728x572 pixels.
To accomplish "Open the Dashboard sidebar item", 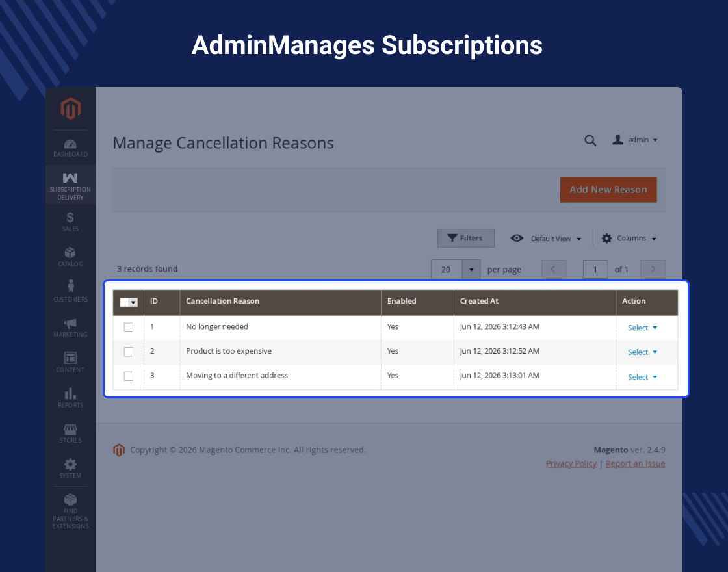I will click(x=71, y=148).
